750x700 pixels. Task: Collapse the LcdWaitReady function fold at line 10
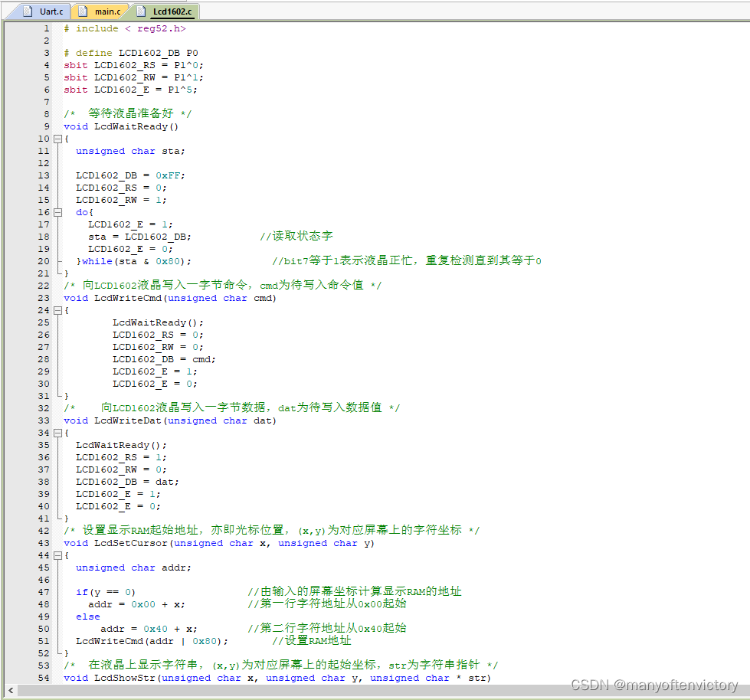pos(58,139)
